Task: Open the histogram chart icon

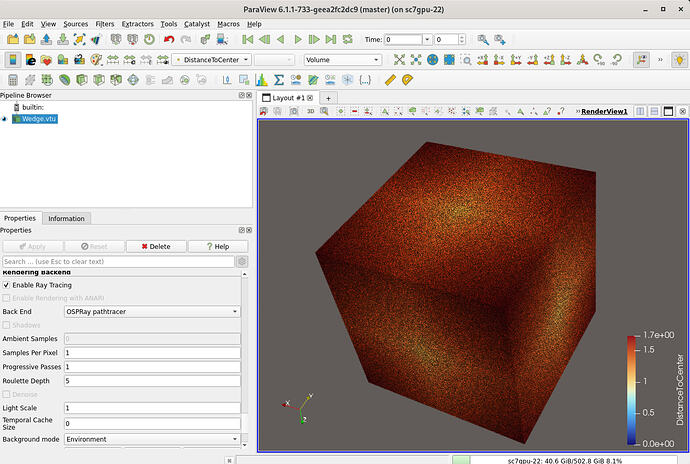Action: (x=261, y=80)
